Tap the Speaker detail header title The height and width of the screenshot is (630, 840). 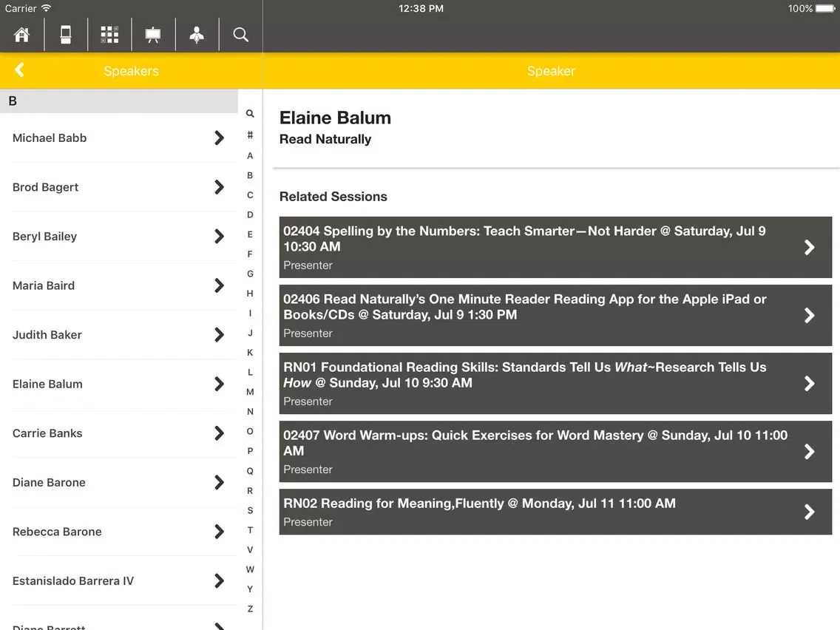pyautogui.click(x=552, y=71)
